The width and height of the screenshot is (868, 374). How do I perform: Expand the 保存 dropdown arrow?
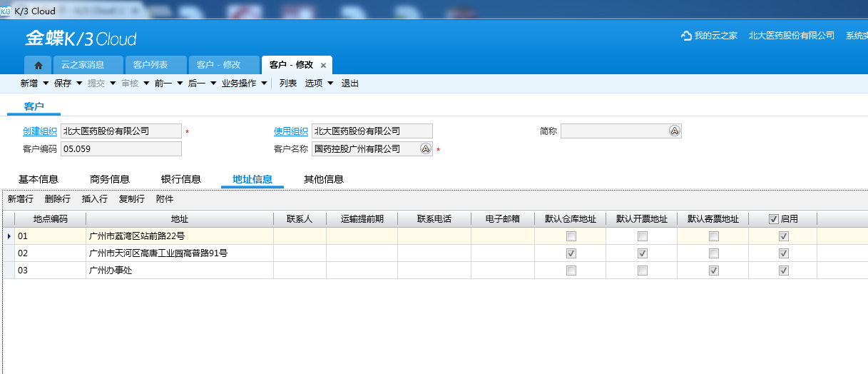point(79,84)
